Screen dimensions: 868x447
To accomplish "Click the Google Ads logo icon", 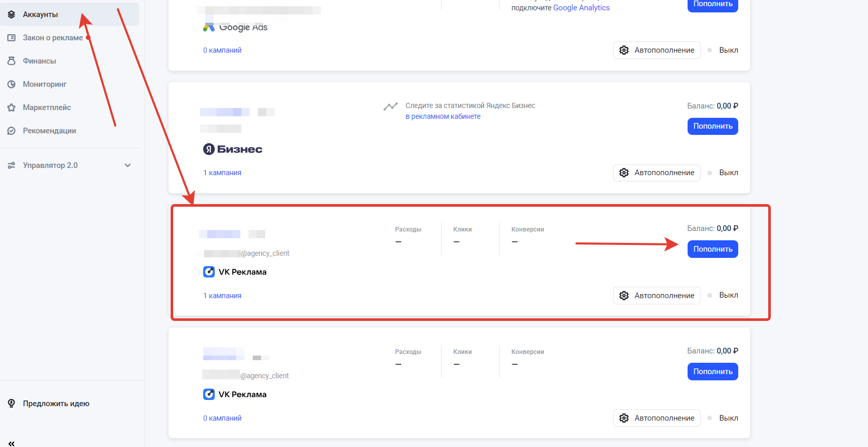I will tap(209, 27).
